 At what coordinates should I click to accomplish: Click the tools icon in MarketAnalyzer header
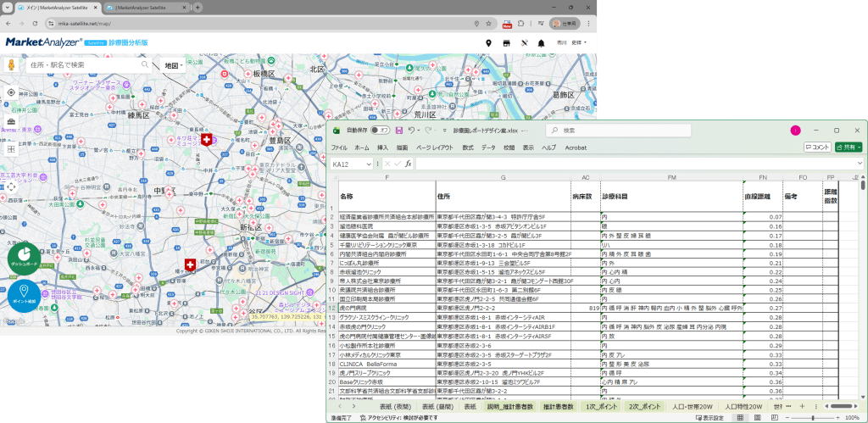[524, 42]
